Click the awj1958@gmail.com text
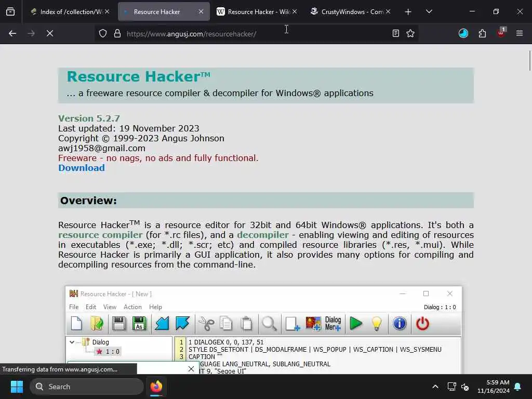Viewport: 532px width, 399px height. [102, 148]
